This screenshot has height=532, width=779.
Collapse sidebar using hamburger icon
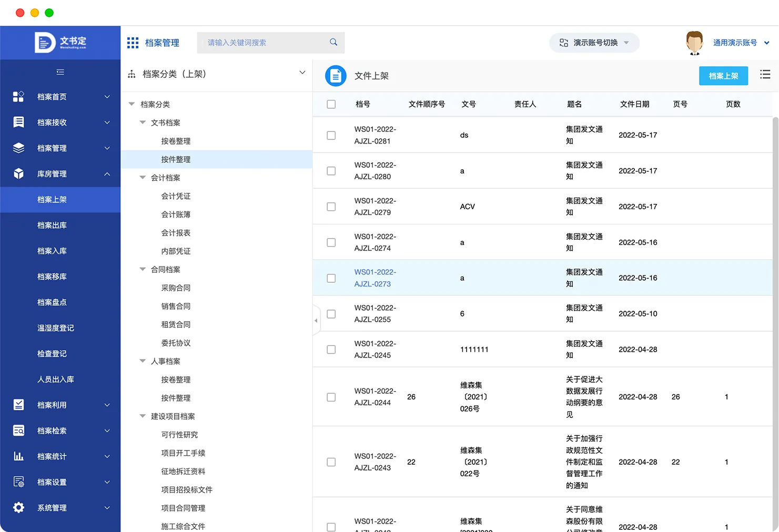pyautogui.click(x=60, y=72)
